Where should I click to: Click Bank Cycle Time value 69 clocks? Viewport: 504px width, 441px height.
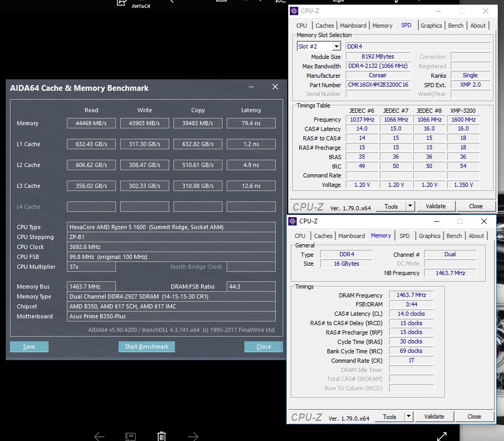tap(411, 351)
